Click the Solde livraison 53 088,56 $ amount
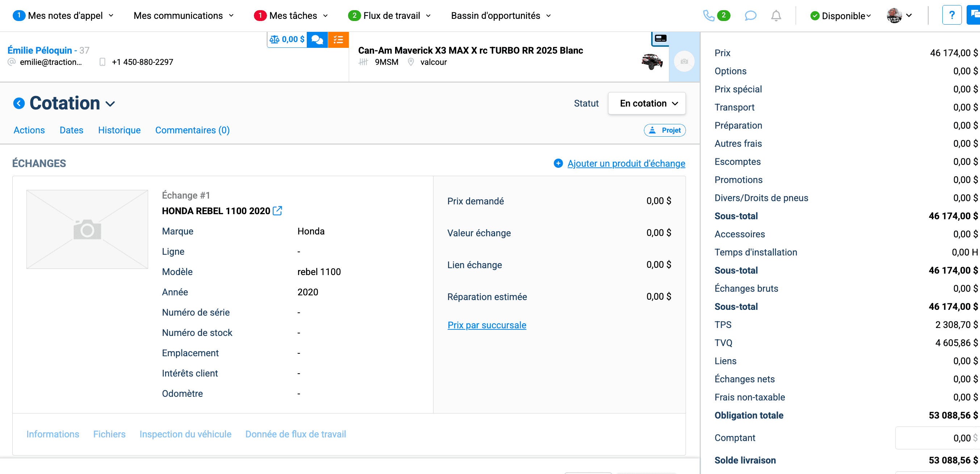 pos(953,460)
